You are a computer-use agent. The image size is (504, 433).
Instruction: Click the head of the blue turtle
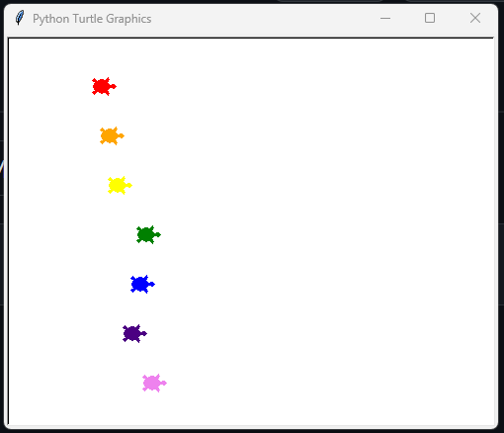(x=152, y=284)
